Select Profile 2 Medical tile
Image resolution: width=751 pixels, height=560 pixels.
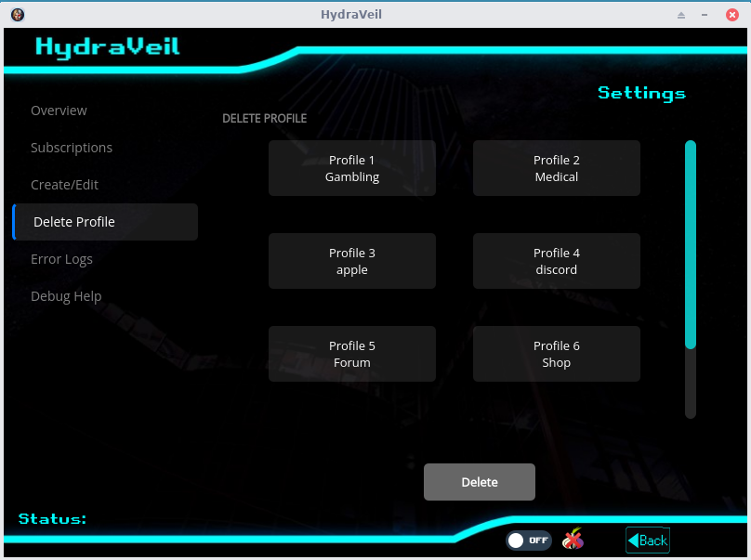pyautogui.click(x=557, y=168)
